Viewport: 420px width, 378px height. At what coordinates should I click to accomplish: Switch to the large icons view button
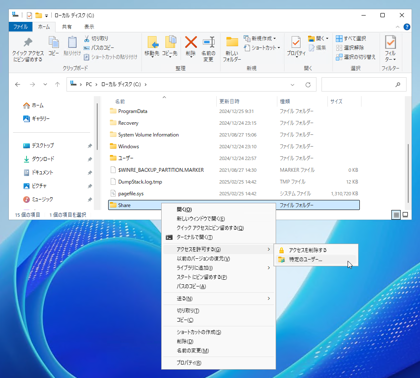click(405, 215)
